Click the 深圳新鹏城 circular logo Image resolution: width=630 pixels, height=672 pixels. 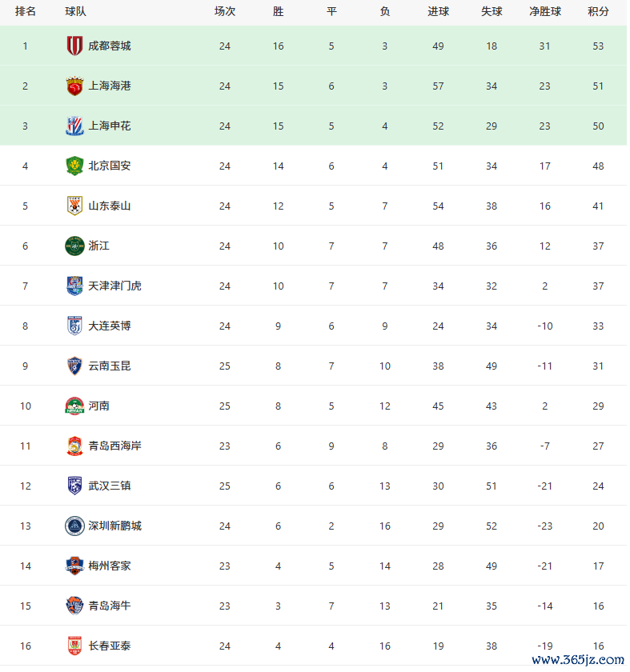coord(74,526)
